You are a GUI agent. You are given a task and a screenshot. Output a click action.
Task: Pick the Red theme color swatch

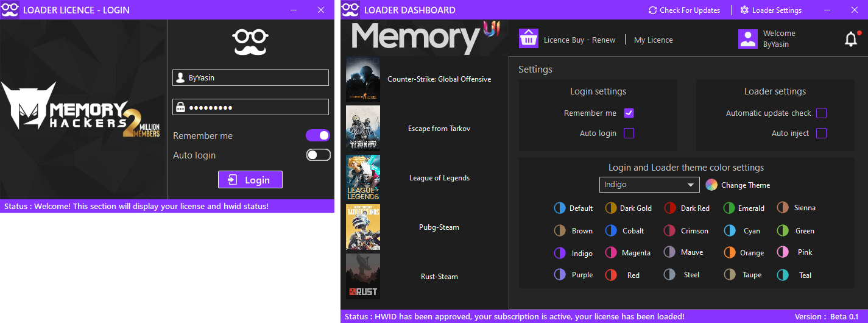click(x=610, y=274)
